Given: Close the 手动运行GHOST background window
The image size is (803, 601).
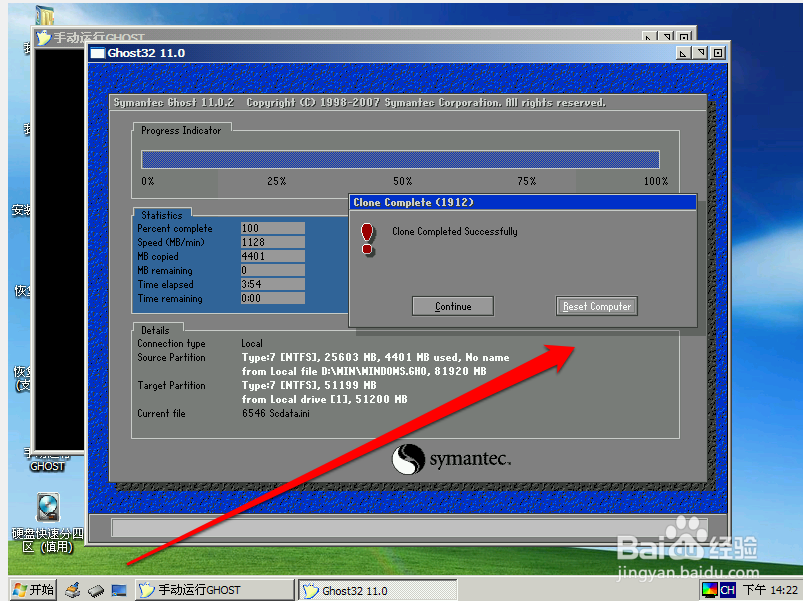Looking at the screenshot, I should click(x=684, y=37).
